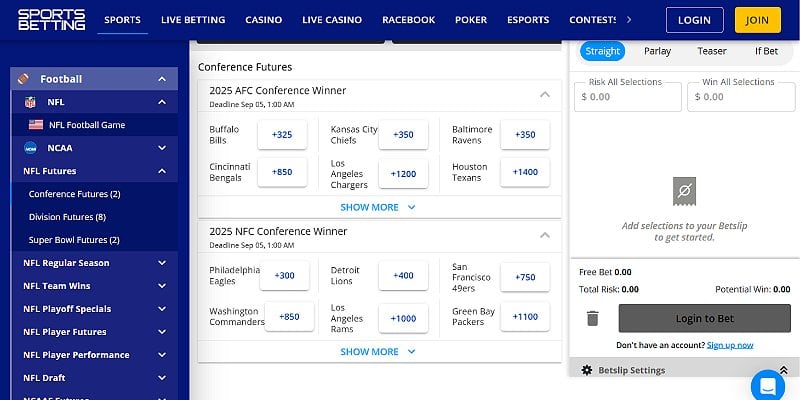Click the trash icon in betslip

click(592, 318)
